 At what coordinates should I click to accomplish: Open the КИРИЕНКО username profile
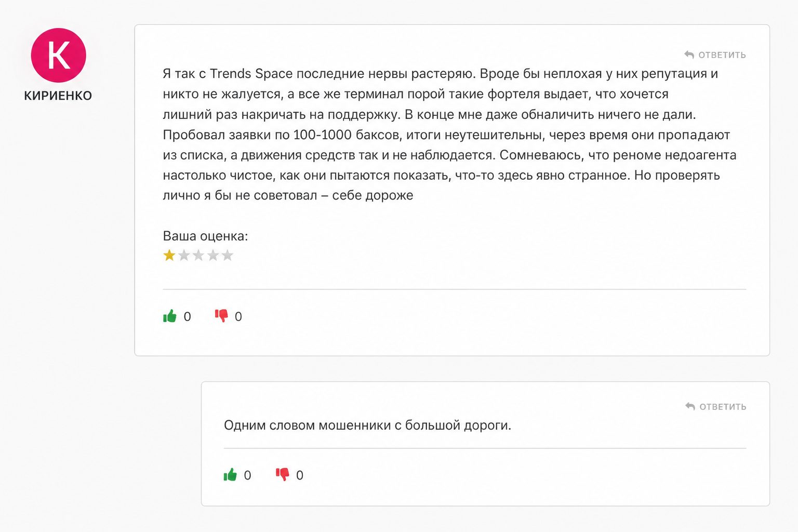[58, 96]
